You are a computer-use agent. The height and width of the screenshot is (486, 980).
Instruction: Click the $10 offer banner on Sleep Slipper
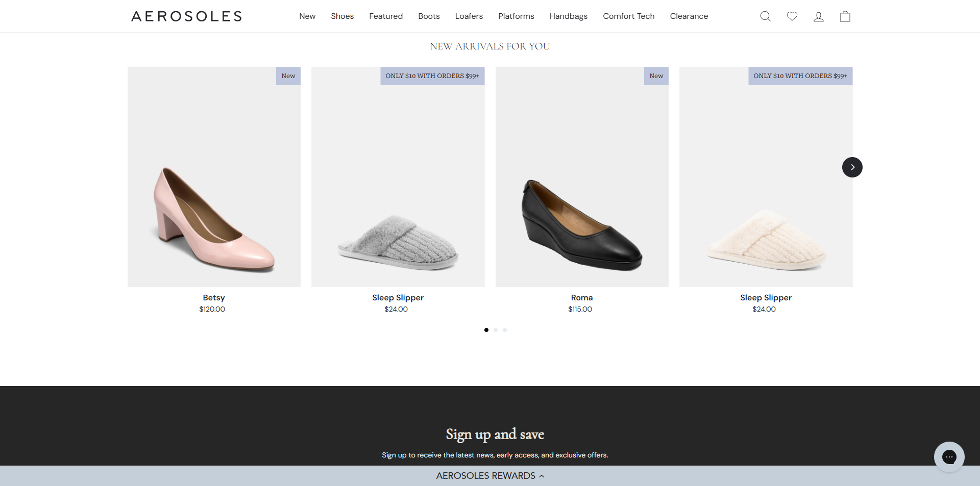point(432,75)
